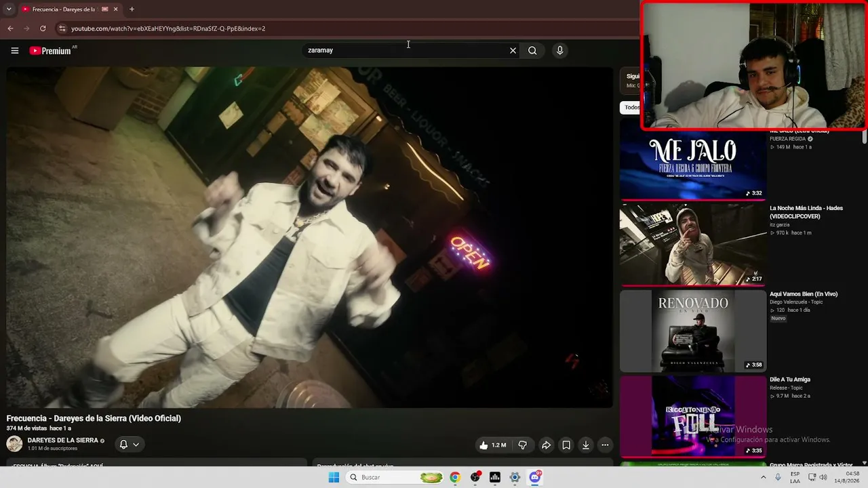Open OBS Studio from the taskbar

coord(475,477)
